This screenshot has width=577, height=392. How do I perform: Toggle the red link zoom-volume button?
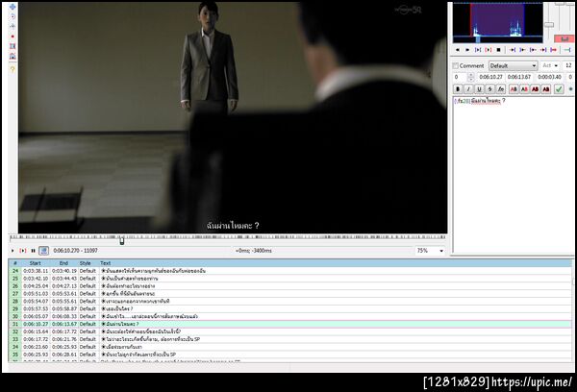pos(564,38)
